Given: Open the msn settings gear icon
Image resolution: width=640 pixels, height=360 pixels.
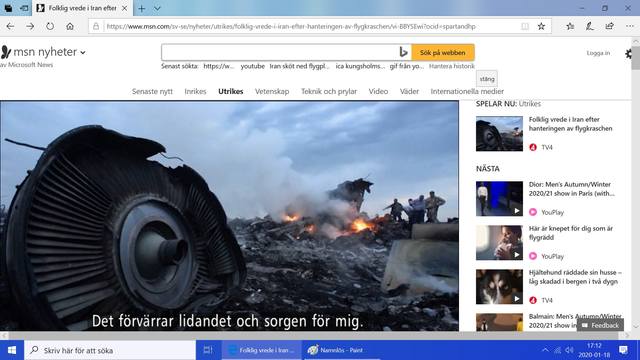Looking at the screenshot, I should [629, 53].
